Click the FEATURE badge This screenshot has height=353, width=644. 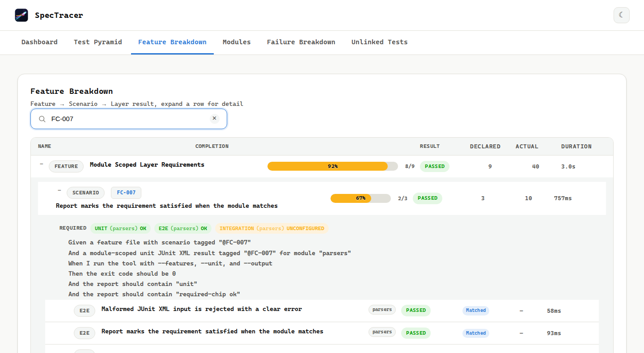[66, 166]
